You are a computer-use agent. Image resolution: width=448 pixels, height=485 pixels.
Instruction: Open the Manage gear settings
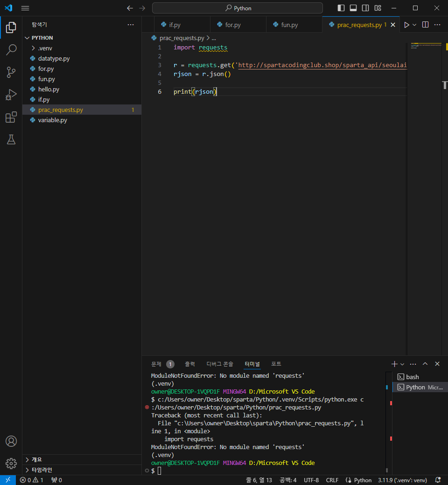tap(11, 464)
